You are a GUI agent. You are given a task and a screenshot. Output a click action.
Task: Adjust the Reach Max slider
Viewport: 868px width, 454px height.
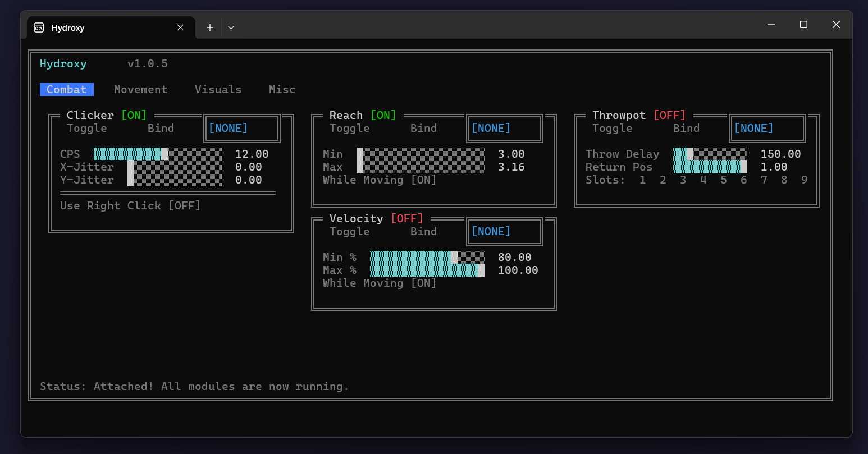[x=421, y=167]
